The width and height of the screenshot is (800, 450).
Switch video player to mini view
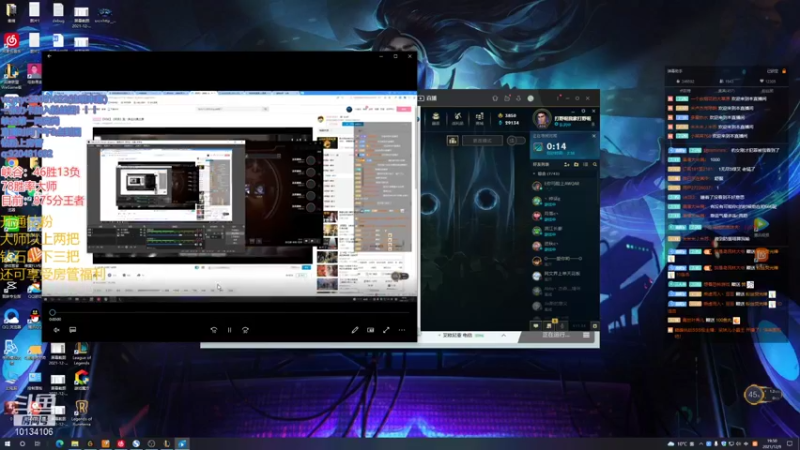[x=370, y=330]
